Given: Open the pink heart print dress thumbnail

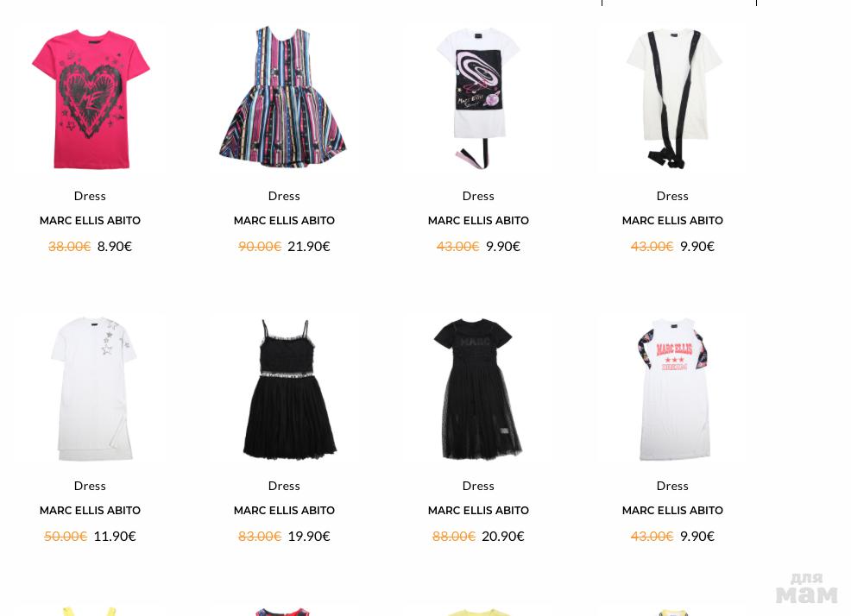Looking at the screenshot, I should point(91,99).
